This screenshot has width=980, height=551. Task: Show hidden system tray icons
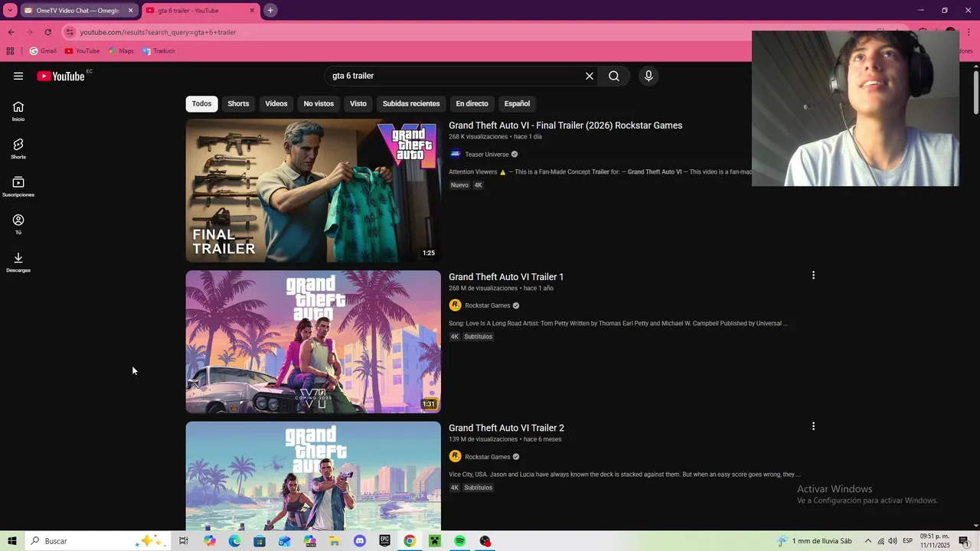click(867, 541)
